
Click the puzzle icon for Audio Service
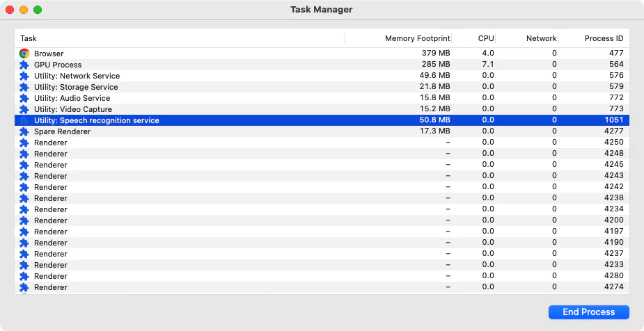pos(24,98)
